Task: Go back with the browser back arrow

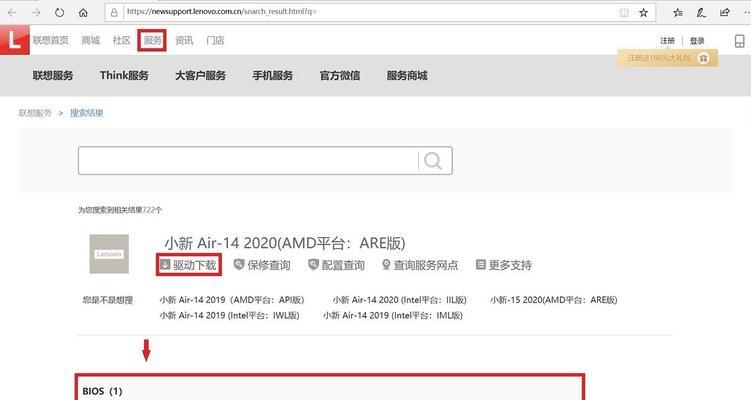Action: click(x=12, y=12)
